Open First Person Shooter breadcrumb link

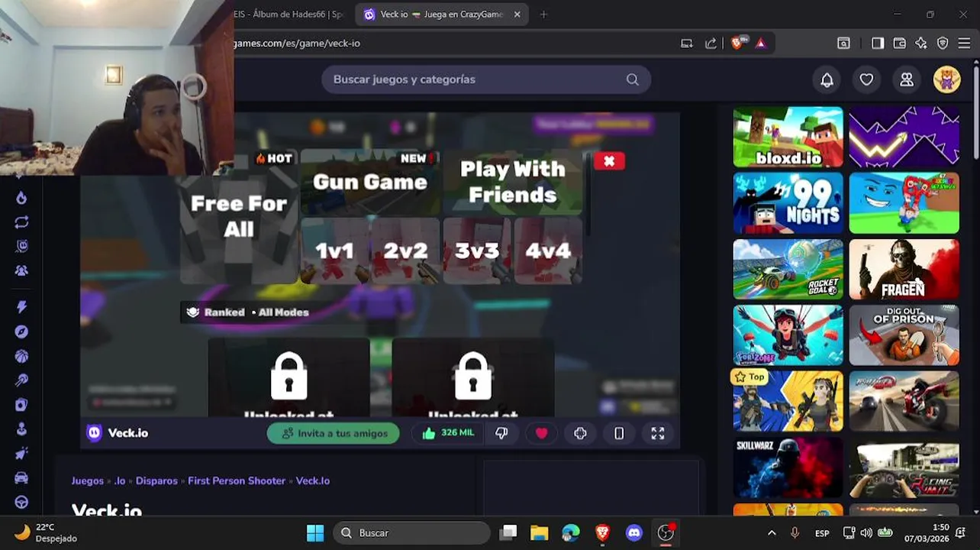pyautogui.click(x=237, y=480)
